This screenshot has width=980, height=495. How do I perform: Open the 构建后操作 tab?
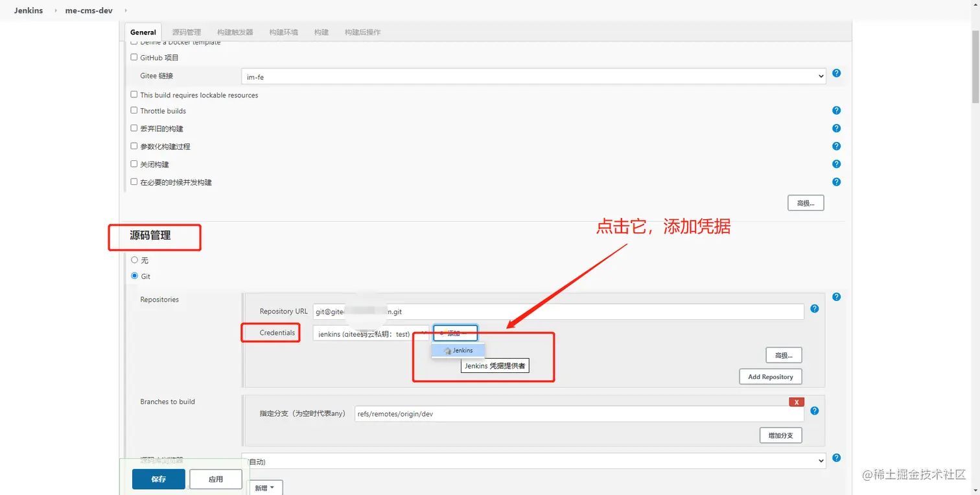pos(363,32)
